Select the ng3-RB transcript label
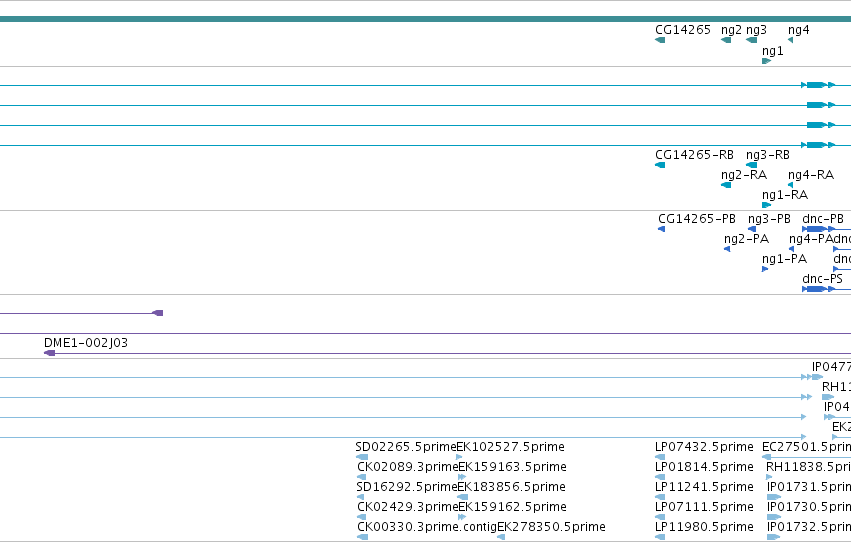 click(767, 155)
